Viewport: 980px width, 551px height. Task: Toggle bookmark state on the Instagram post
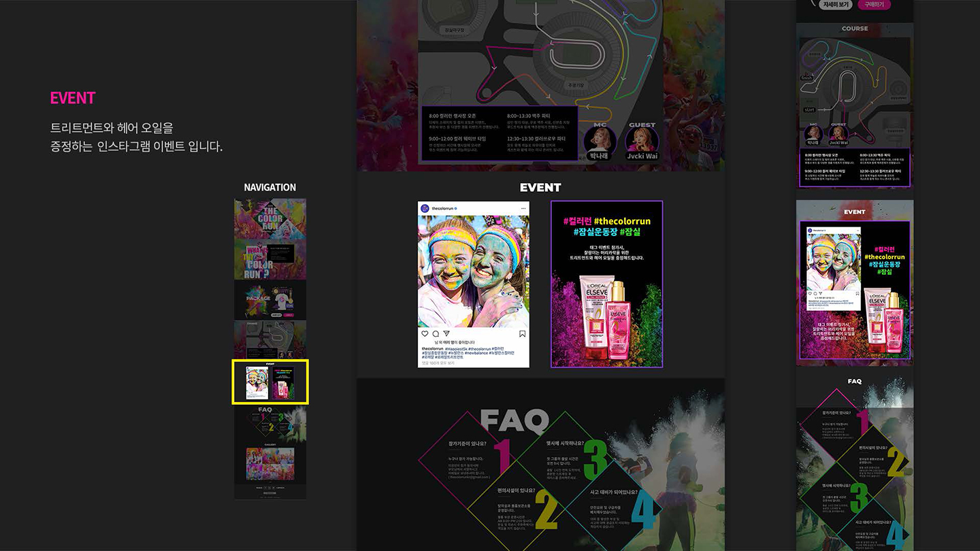point(522,333)
